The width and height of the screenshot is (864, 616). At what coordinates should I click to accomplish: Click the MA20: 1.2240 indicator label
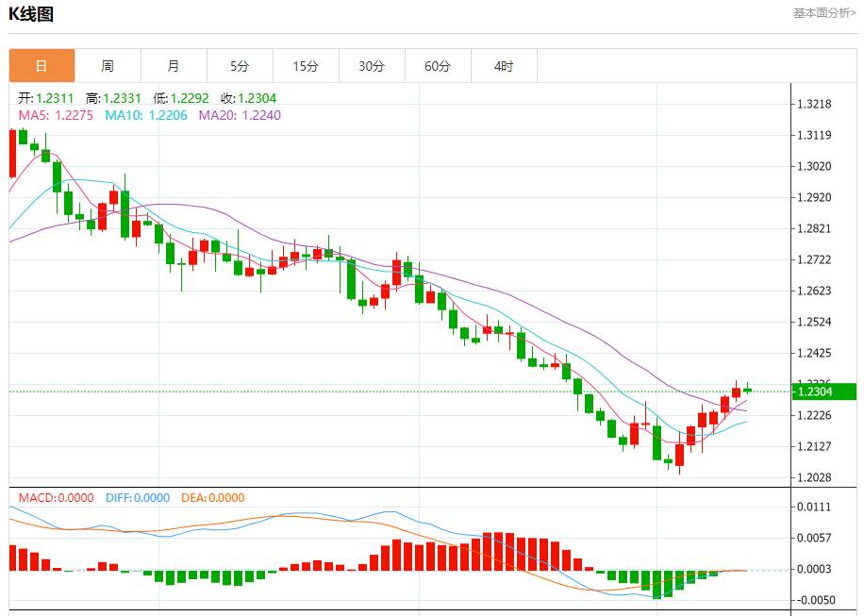click(240, 115)
